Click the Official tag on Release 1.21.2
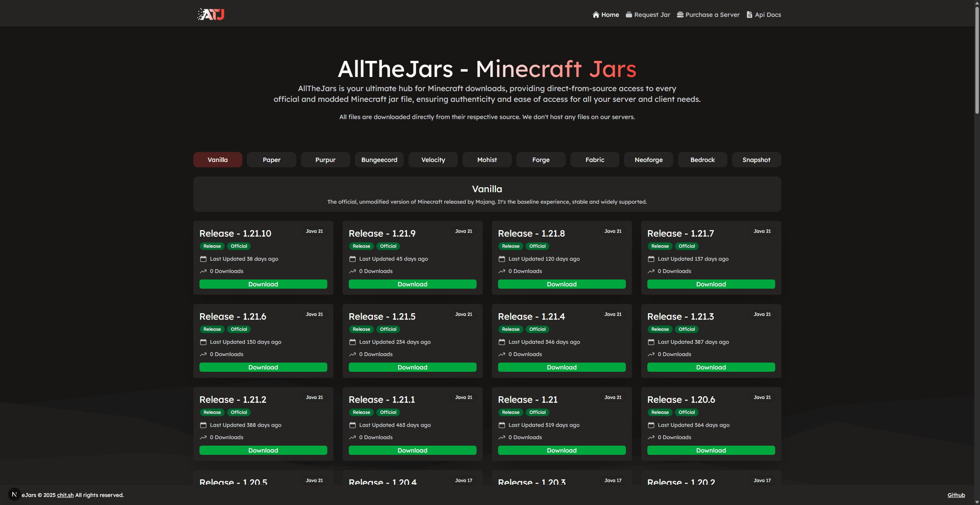The height and width of the screenshot is (505, 980). click(x=239, y=412)
